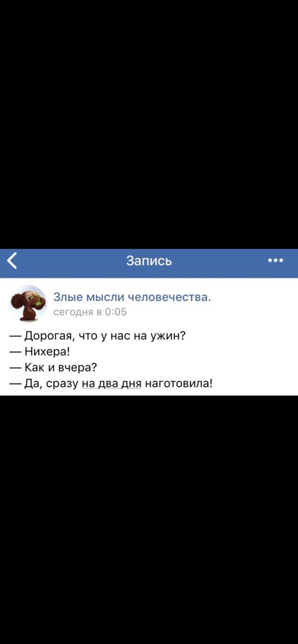Click the timestamp "сегодня в 0:05"

90,312
